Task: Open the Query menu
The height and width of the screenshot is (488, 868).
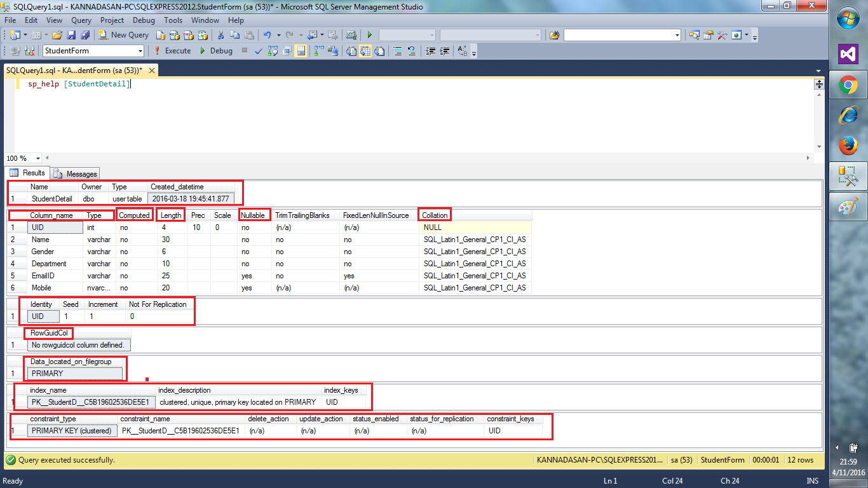Action: [81, 20]
